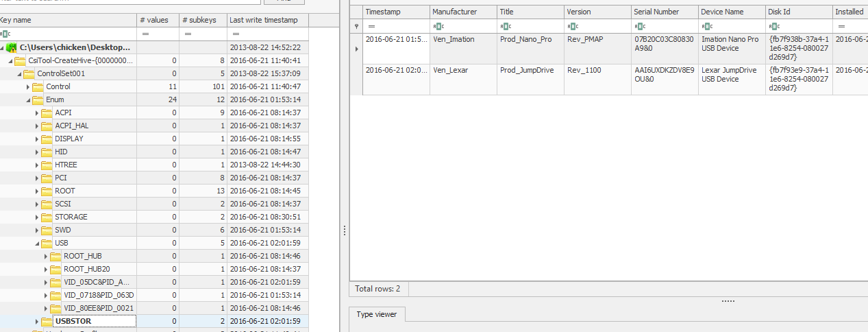Select the Rev_1100 version cell
The height and width of the screenshot is (332, 868).
pyautogui.click(x=597, y=80)
